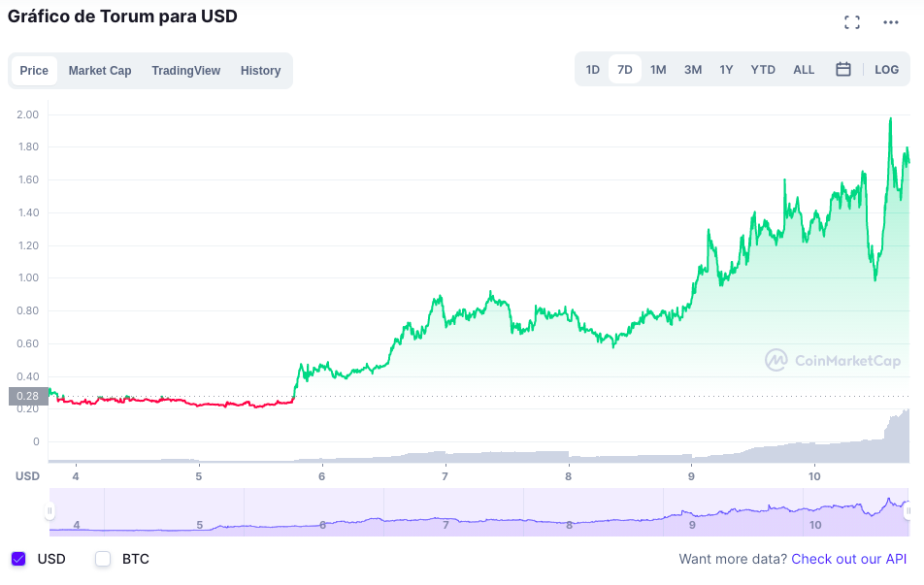The height and width of the screenshot is (585, 924).
Task: Select the History tab
Action: pos(260,71)
